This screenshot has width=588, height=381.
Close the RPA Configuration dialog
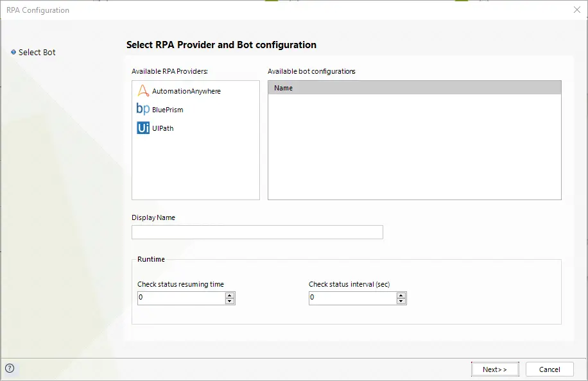pyautogui.click(x=576, y=10)
